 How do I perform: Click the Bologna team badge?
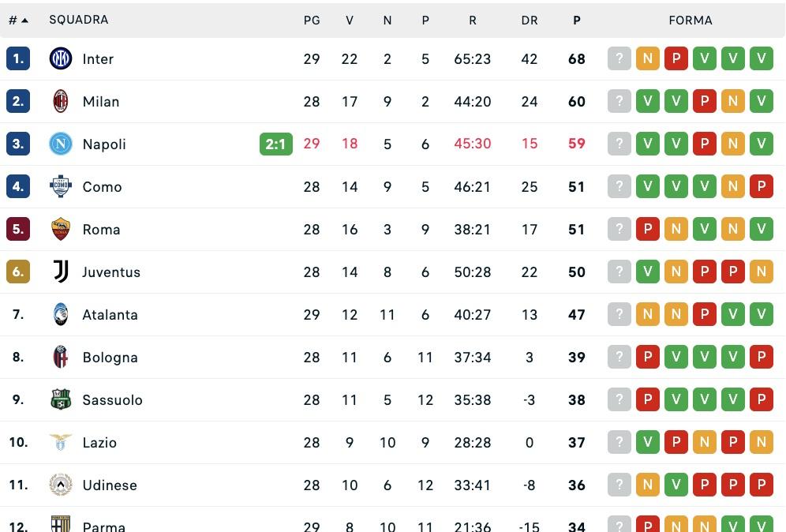[61, 357]
